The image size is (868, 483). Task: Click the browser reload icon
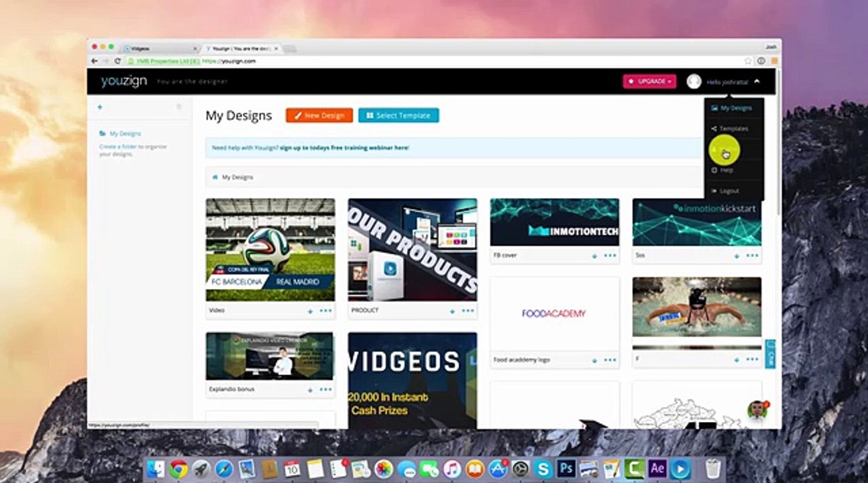coord(118,60)
